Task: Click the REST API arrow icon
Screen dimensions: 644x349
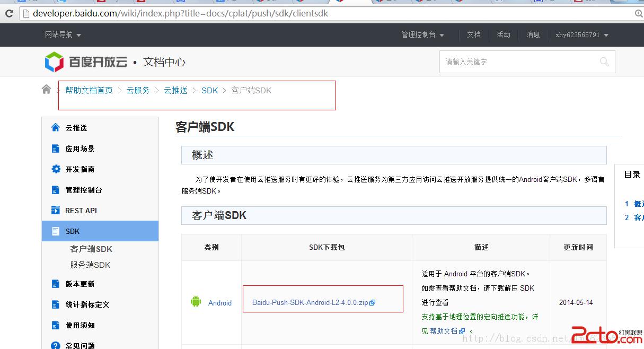Action: pyautogui.click(x=56, y=211)
